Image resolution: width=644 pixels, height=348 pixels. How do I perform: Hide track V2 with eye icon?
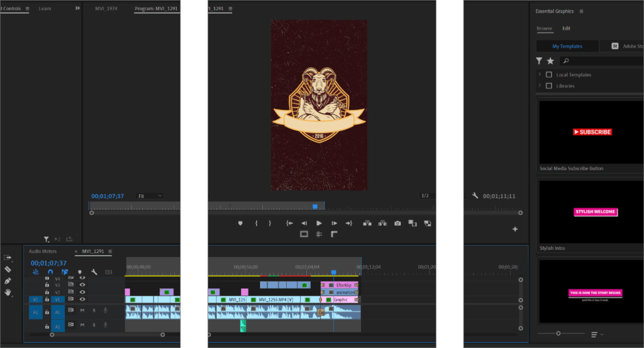click(82, 292)
